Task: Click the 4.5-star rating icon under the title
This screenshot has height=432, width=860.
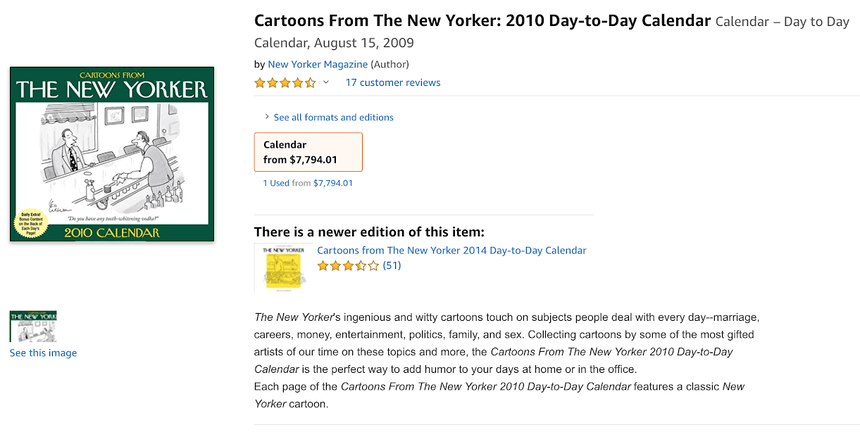Action: [285, 82]
